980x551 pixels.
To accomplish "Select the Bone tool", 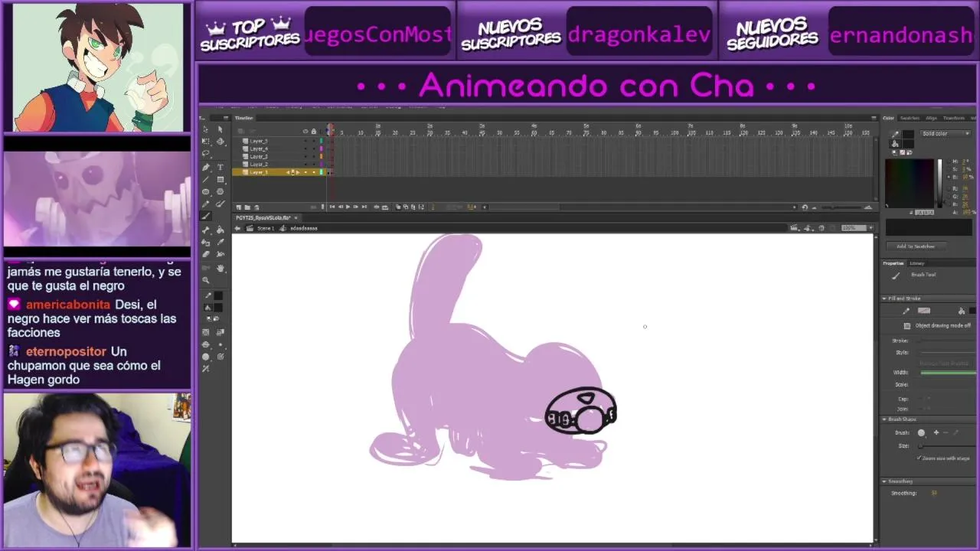I will click(x=205, y=230).
